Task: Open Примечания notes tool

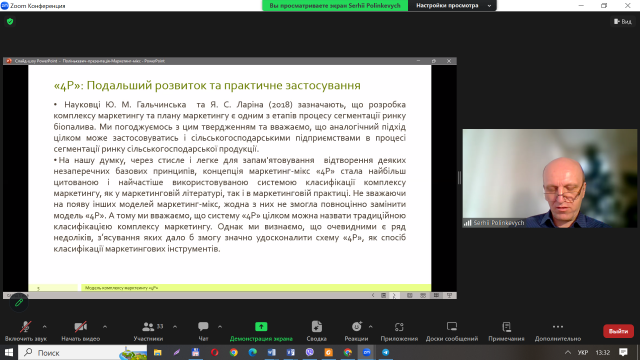Action: (506, 331)
